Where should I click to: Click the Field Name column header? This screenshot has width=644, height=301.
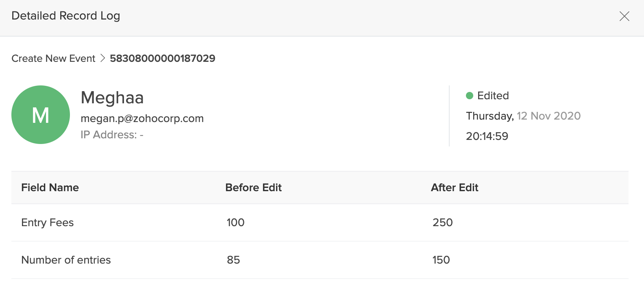point(50,188)
